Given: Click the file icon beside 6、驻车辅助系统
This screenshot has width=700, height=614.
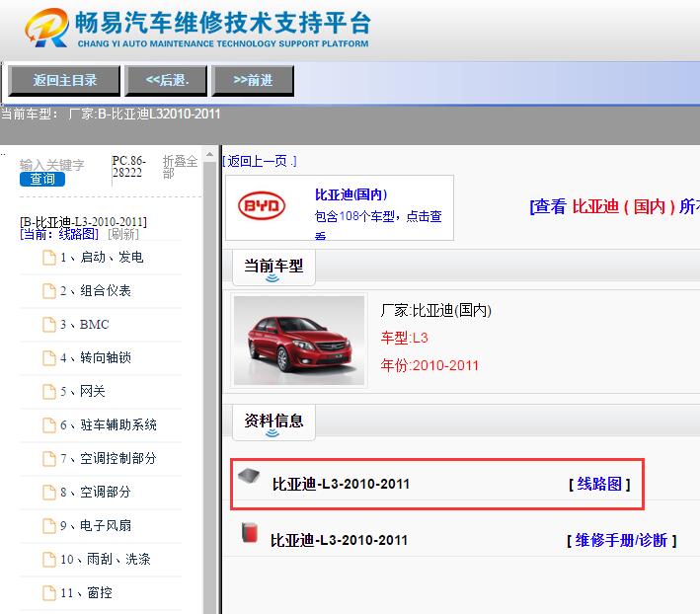Looking at the screenshot, I should coord(49,425).
